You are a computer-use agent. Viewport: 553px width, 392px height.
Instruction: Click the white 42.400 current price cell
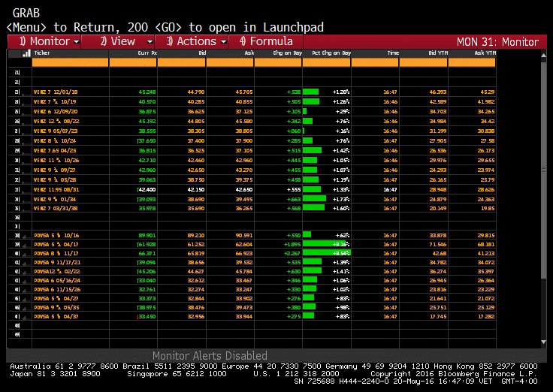coord(147,190)
